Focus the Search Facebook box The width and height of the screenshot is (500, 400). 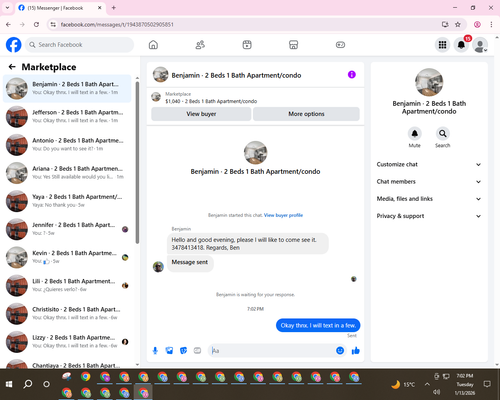tap(80, 45)
